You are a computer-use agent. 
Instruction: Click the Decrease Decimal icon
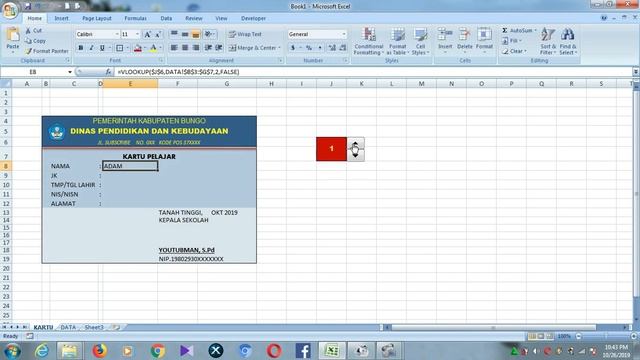(x=342, y=48)
